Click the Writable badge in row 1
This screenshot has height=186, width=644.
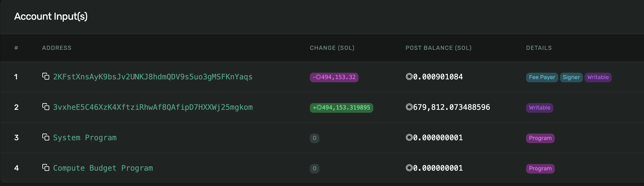click(x=598, y=77)
